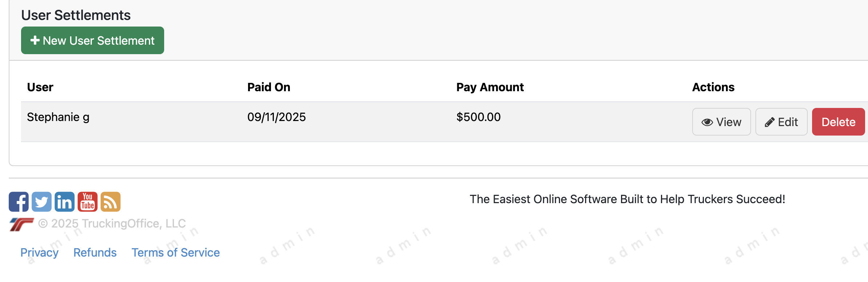Open the YouTube social icon
Image resolution: width=868 pixels, height=282 pixels.
(88, 202)
